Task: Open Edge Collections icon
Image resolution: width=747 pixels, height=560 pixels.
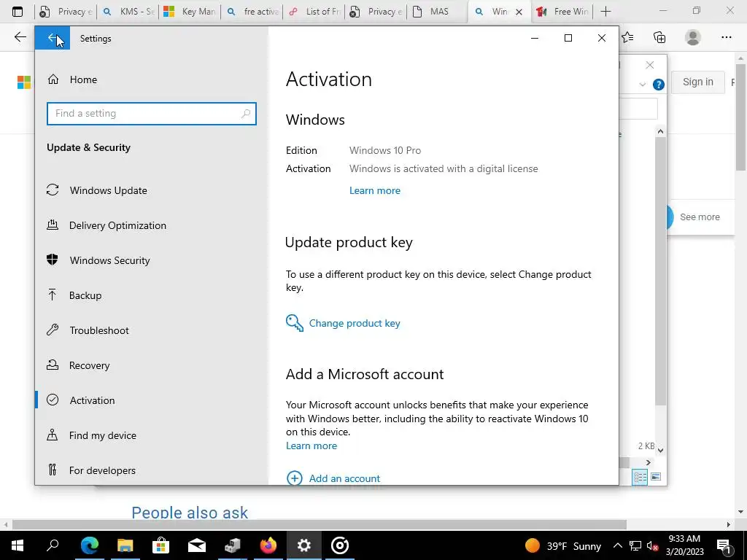Action: click(x=659, y=37)
